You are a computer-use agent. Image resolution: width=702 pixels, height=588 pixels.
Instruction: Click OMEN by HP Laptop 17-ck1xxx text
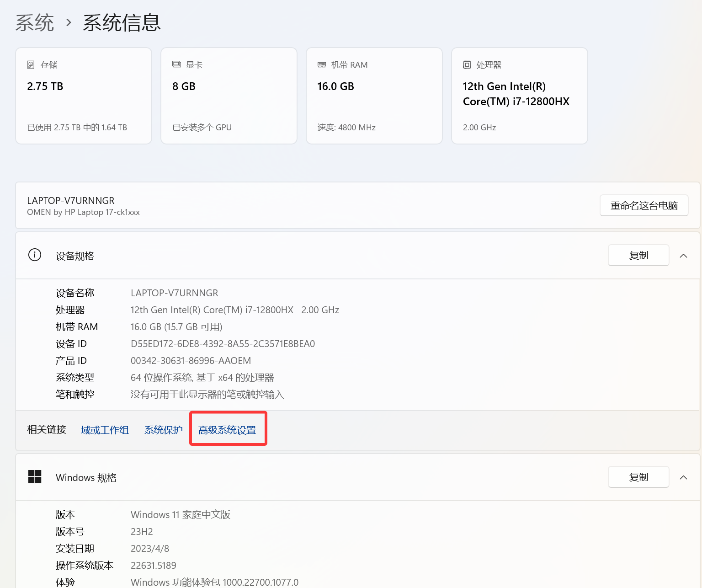pos(83,212)
